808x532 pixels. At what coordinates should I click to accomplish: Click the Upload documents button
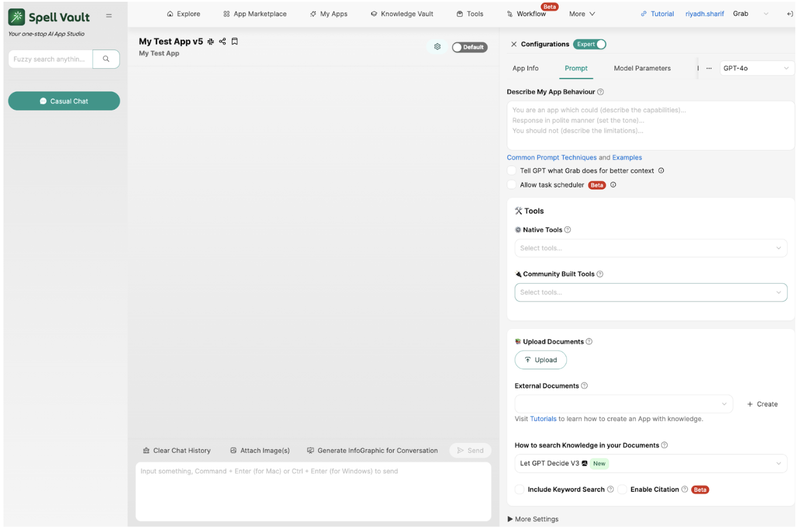pos(540,360)
